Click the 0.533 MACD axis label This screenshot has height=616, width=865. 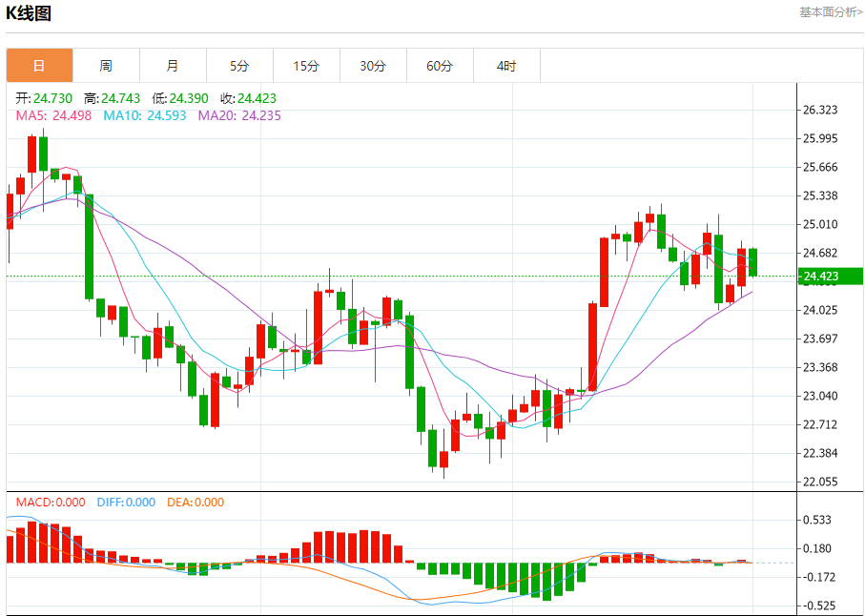click(x=819, y=520)
